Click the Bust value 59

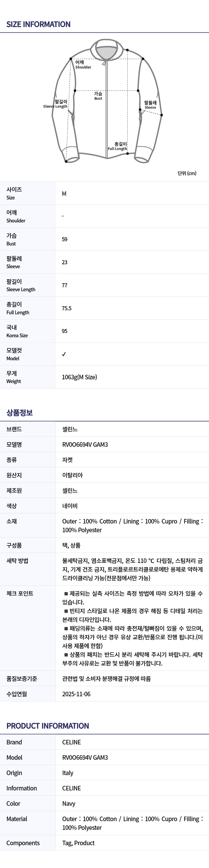click(64, 239)
